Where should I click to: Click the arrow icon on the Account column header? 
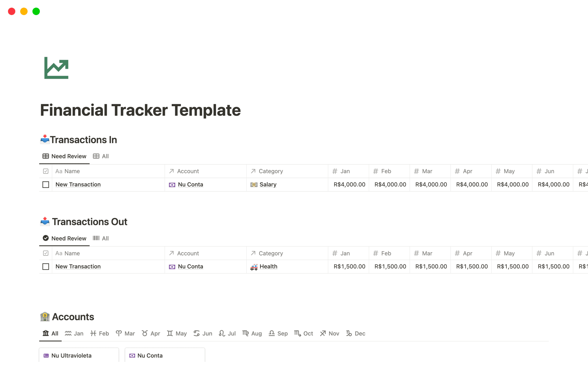click(x=171, y=171)
